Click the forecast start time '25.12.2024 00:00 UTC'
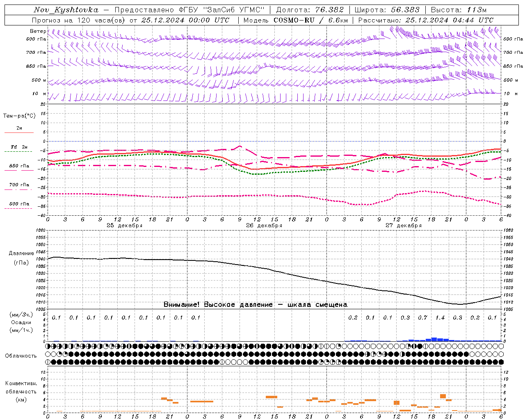This screenshot has width=525, height=420. pos(185,20)
